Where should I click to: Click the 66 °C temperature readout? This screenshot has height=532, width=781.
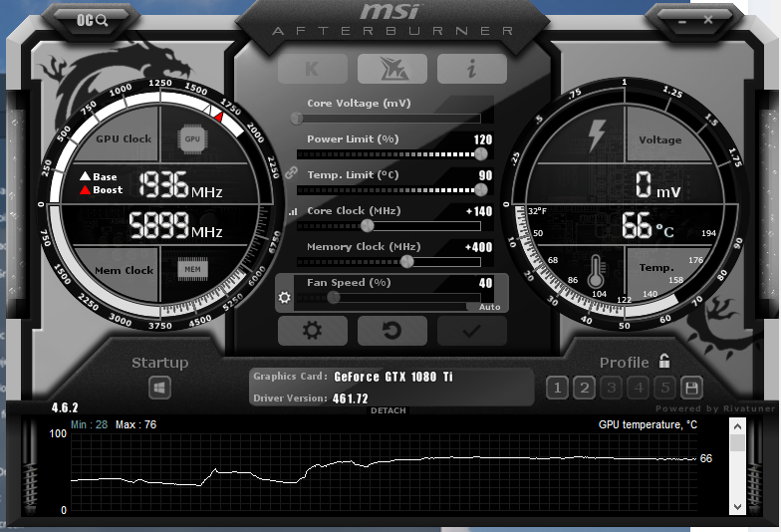[x=648, y=225]
